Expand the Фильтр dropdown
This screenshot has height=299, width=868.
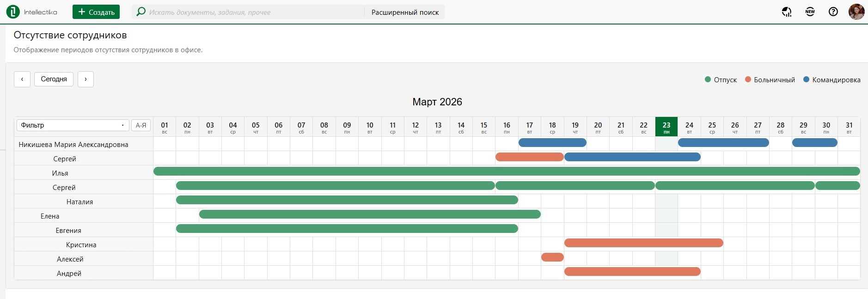pos(73,125)
